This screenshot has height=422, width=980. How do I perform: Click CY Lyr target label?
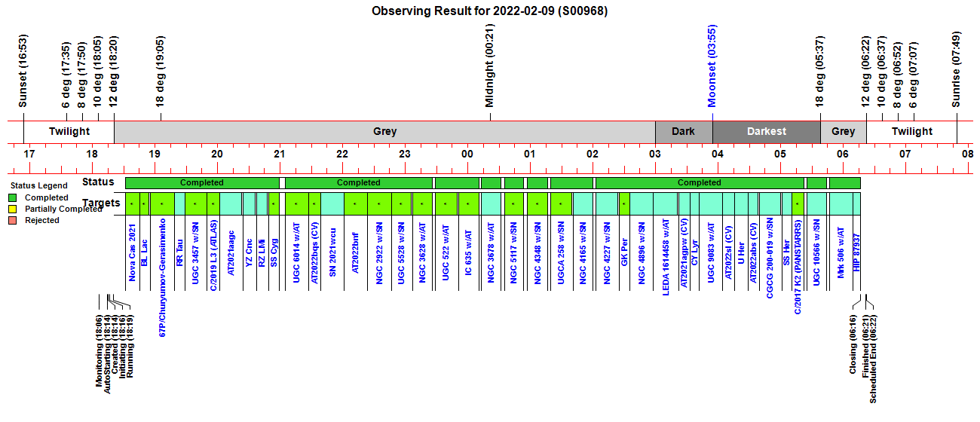[695, 254]
